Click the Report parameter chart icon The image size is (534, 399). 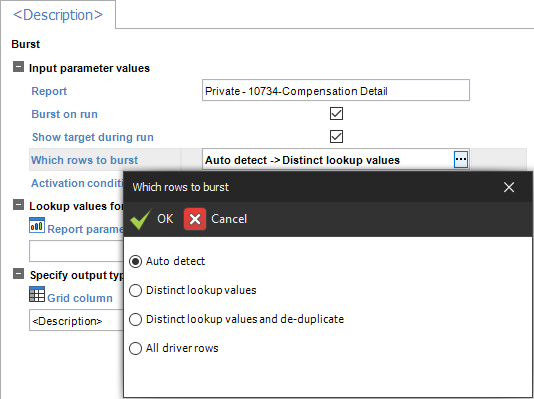click(37, 225)
